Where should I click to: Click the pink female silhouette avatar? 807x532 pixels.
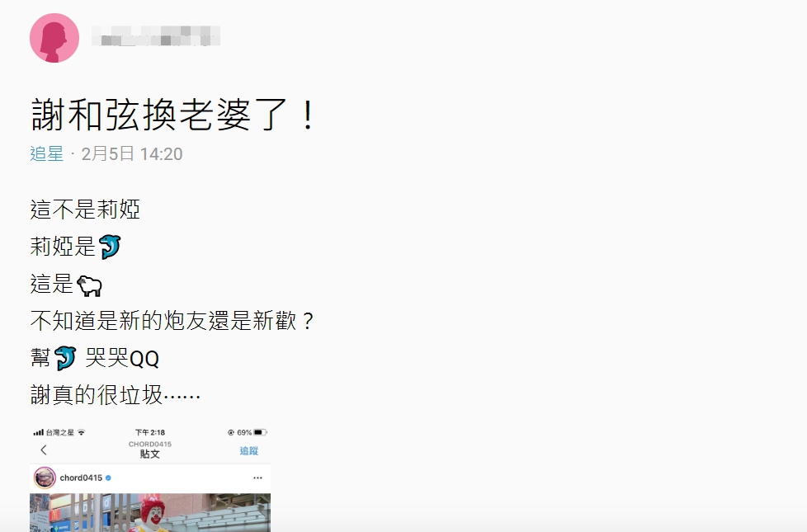point(54,38)
